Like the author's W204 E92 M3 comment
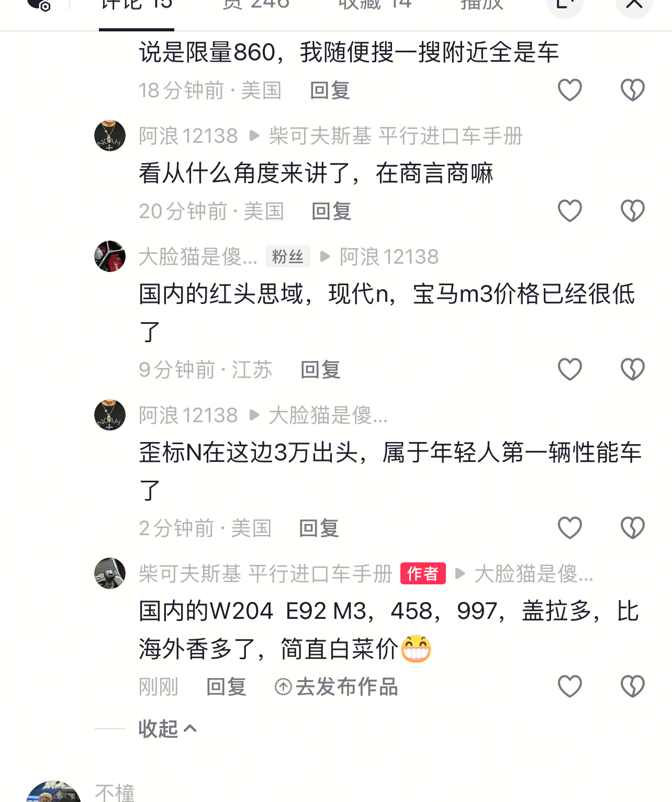This screenshot has height=802, width=672. [x=569, y=686]
